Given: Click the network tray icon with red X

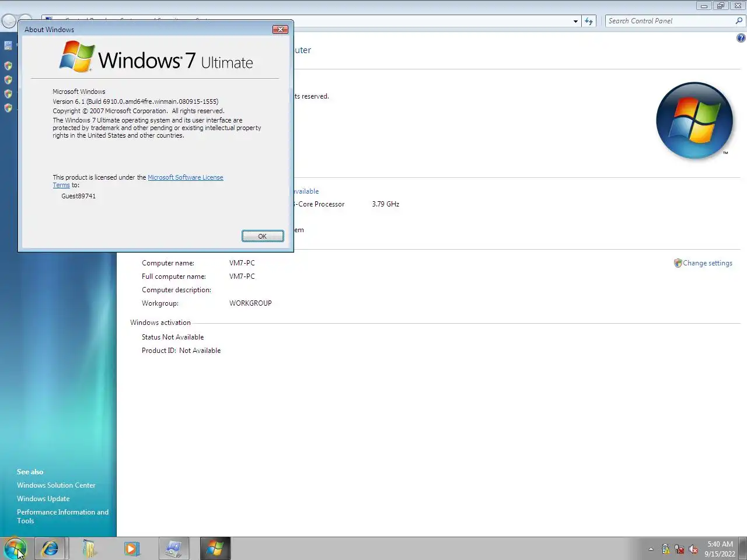Looking at the screenshot, I should (679, 549).
